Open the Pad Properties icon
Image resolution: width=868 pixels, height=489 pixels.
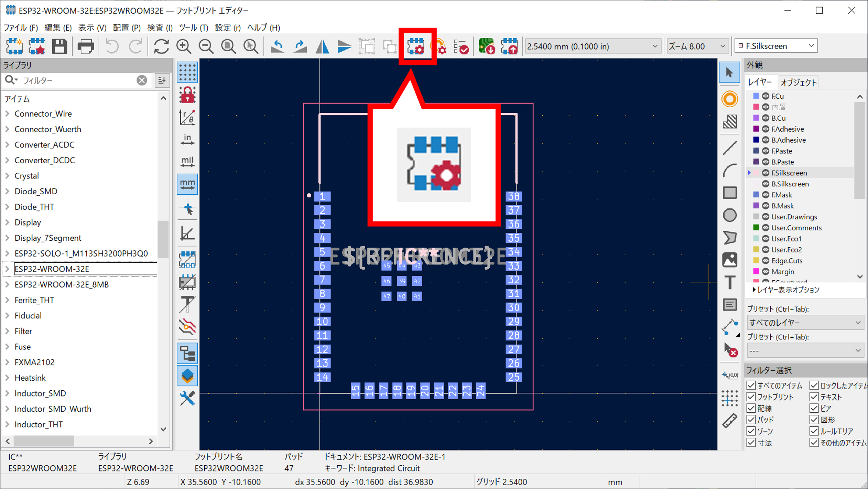point(439,46)
